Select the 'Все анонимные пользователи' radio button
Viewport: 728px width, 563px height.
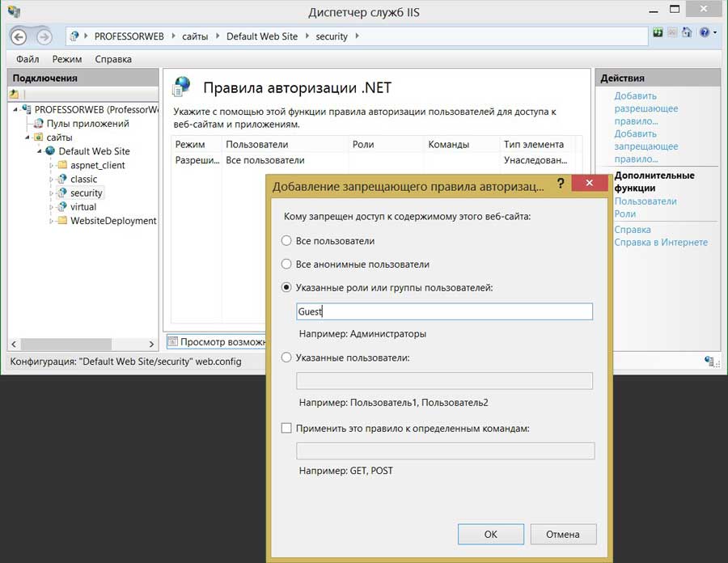(x=286, y=264)
